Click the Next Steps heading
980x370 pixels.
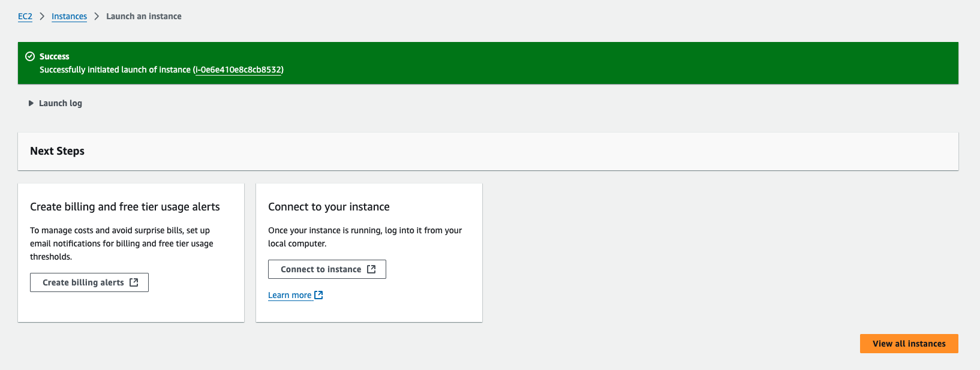pyautogui.click(x=57, y=151)
